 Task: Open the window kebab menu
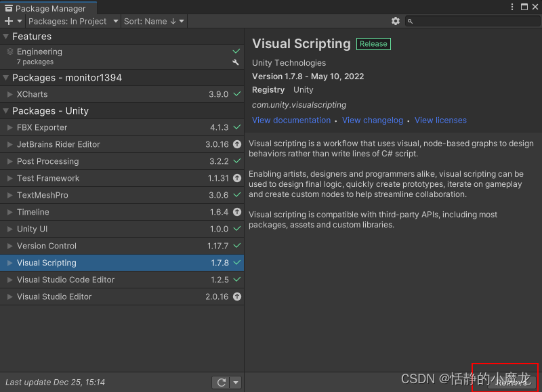512,7
